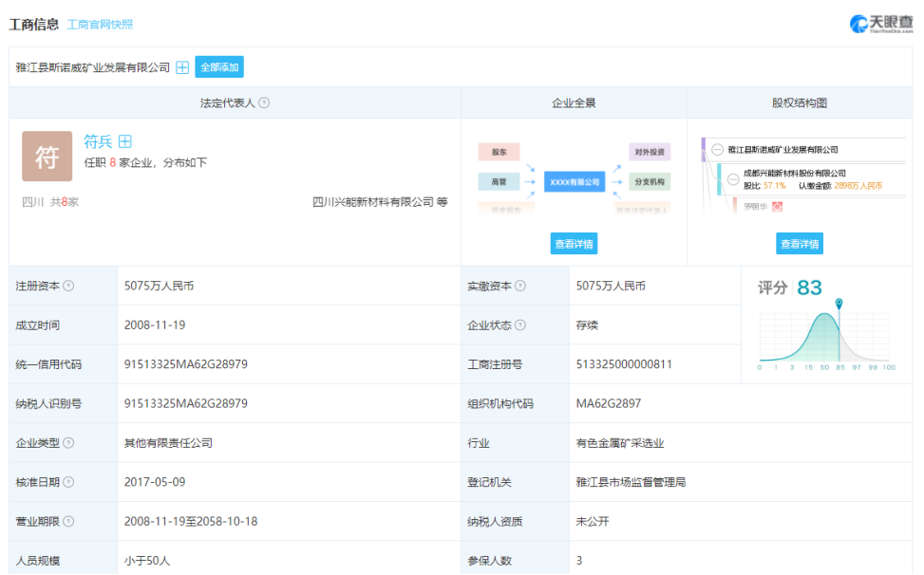Click the 符 avatar tile
The width and height of the screenshot is (924, 575).
[x=47, y=156]
